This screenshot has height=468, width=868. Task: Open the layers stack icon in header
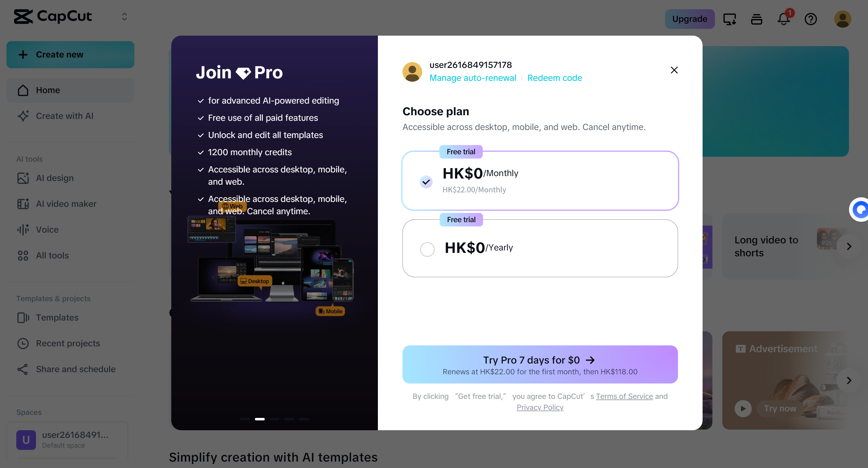tap(756, 19)
